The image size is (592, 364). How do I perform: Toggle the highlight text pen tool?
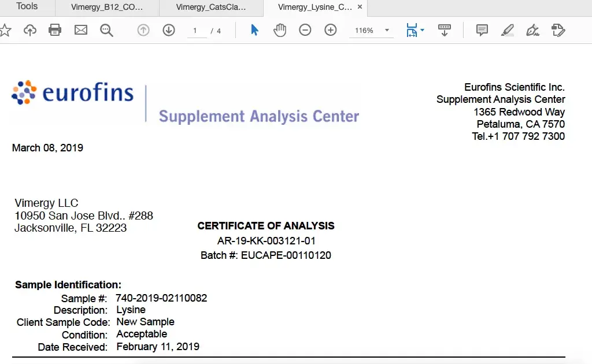[x=508, y=30]
